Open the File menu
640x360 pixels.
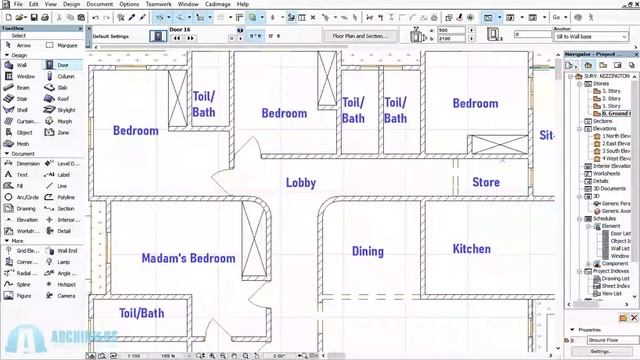point(18,4)
